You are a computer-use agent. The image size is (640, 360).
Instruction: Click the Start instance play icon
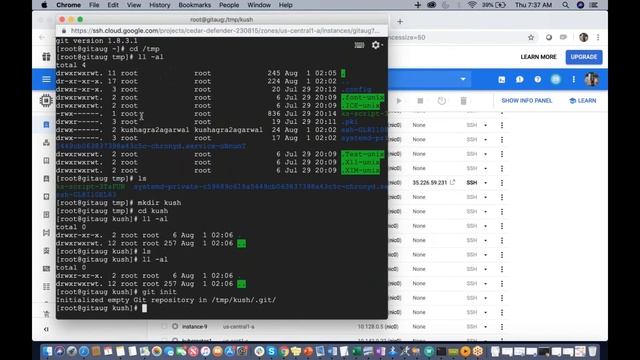coord(399,100)
